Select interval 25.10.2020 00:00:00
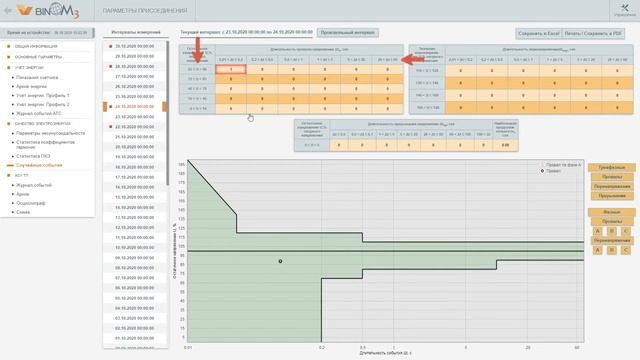Viewport: 640px width, 360px height. [135, 97]
